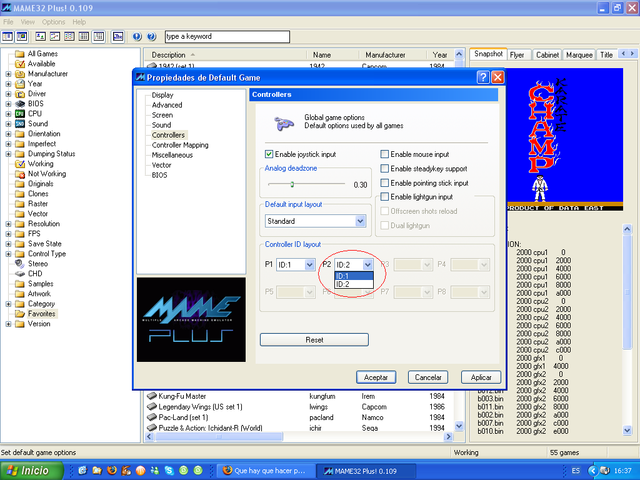
Task: Open the Default input layout Standard dropdown
Action: coord(315,221)
